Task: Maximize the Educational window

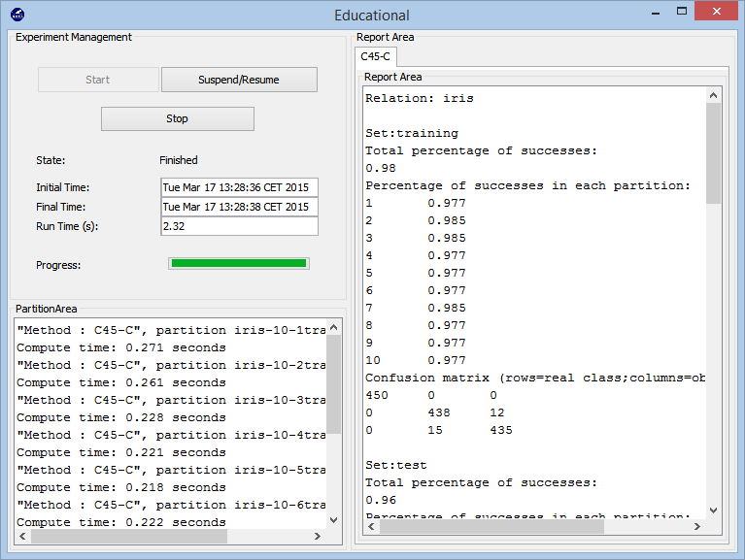Action: pyautogui.click(x=682, y=11)
